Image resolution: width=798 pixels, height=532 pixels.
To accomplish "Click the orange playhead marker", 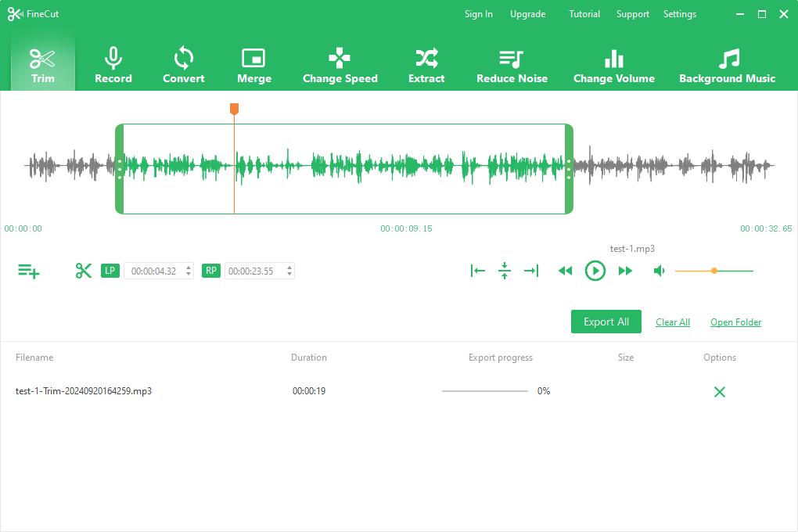I will pos(234,109).
